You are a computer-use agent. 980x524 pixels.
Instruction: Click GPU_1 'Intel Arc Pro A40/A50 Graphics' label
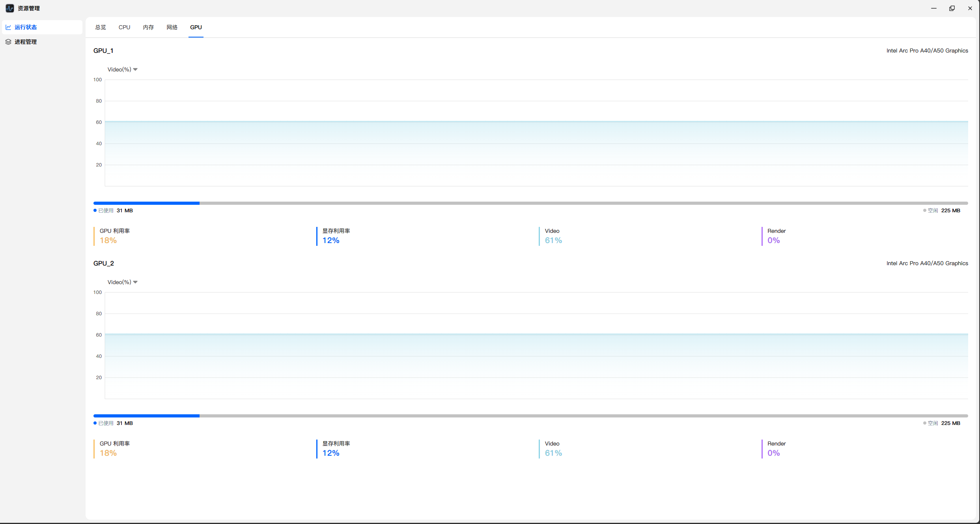click(x=927, y=51)
